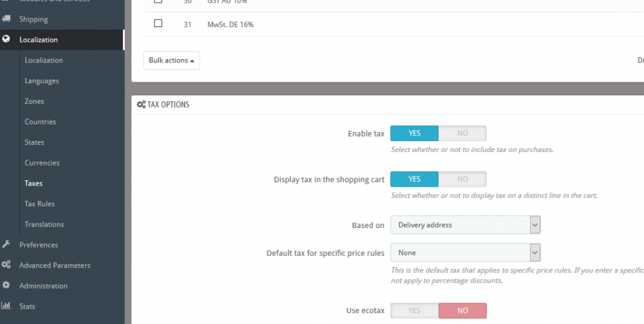Image resolution: width=644 pixels, height=324 pixels.
Task: Turn off Display tax in shopping cart
Action: (x=462, y=179)
